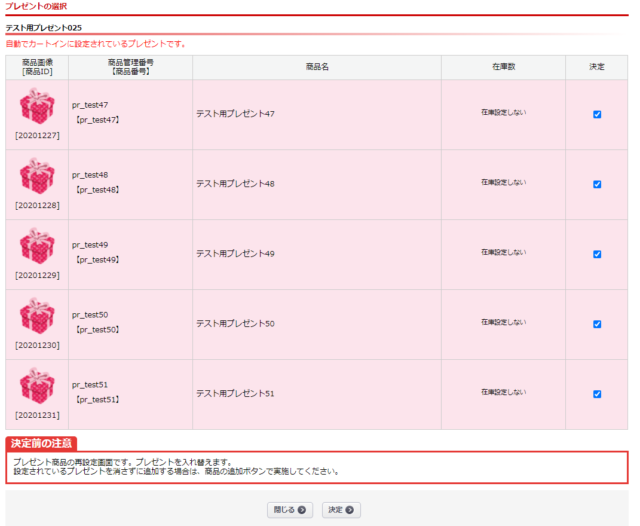Click the gift box image for product 20201231
This screenshot has height=526, width=640.
tap(37, 386)
